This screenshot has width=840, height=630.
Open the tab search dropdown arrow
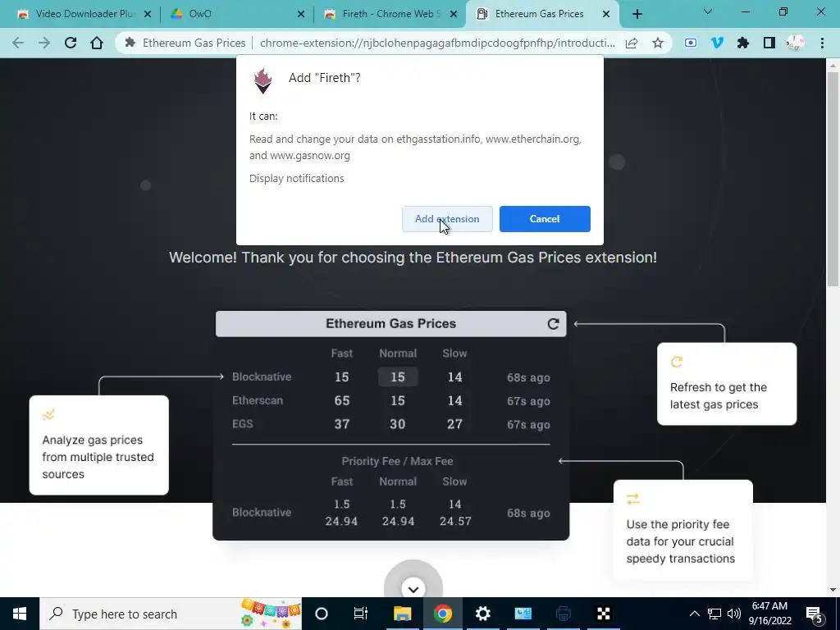708,11
